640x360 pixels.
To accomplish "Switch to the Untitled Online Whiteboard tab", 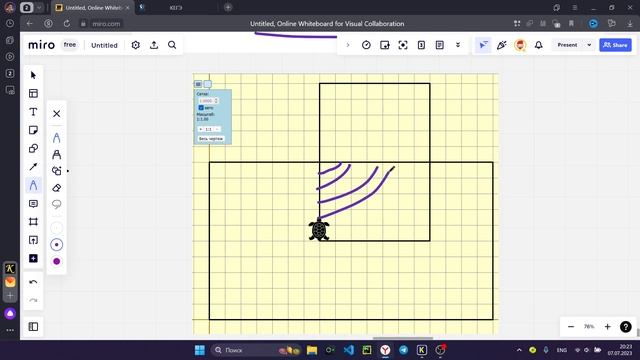I will (x=94, y=8).
